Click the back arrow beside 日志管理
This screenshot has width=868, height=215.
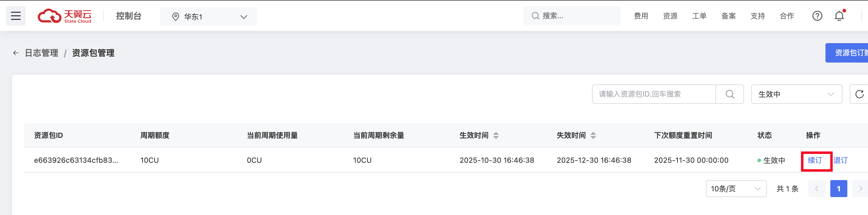click(x=15, y=53)
